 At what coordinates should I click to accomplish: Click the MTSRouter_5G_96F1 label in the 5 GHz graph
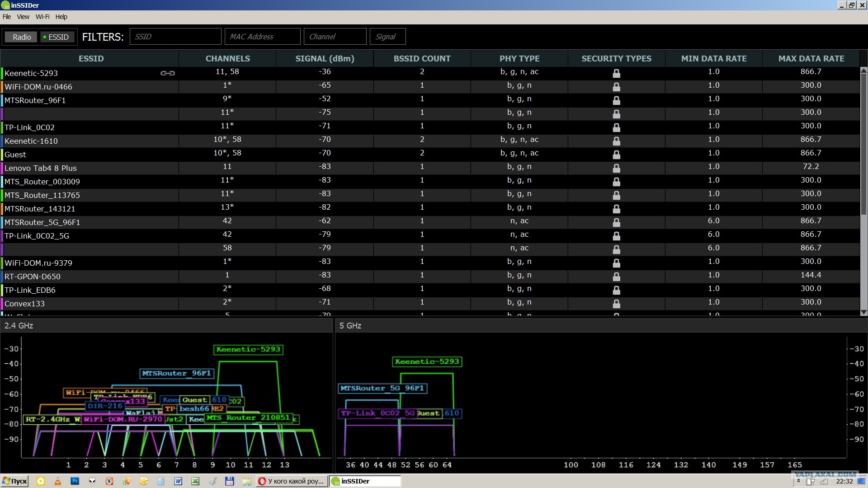(x=382, y=388)
